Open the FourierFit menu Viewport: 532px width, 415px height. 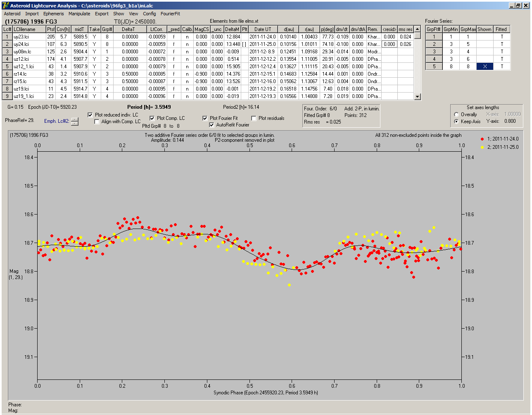click(x=170, y=14)
